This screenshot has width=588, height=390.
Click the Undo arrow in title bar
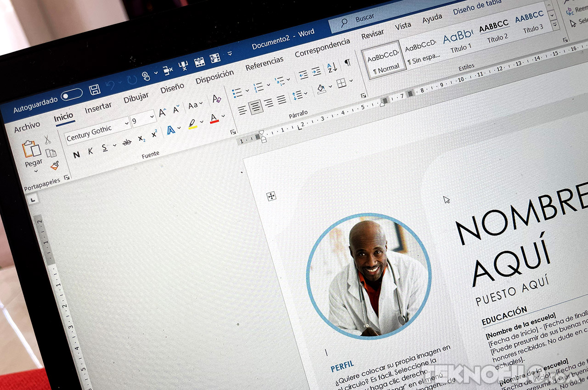pos(110,85)
